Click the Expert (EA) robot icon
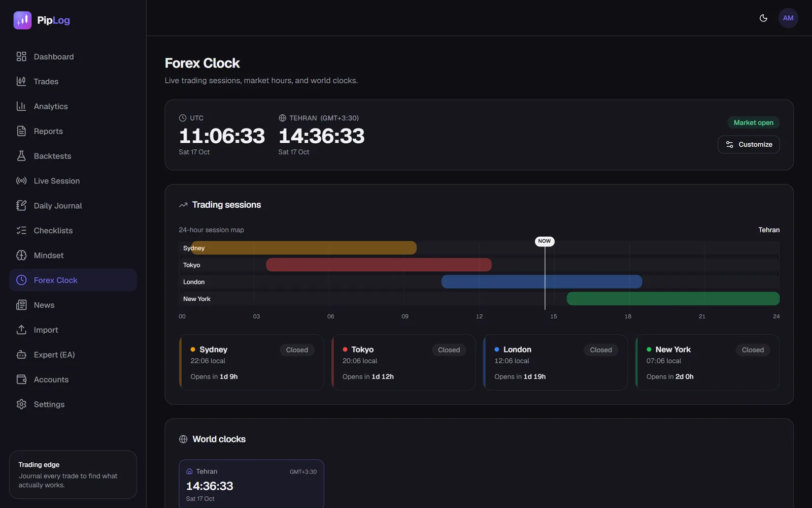The width and height of the screenshot is (812, 508). [x=21, y=355]
